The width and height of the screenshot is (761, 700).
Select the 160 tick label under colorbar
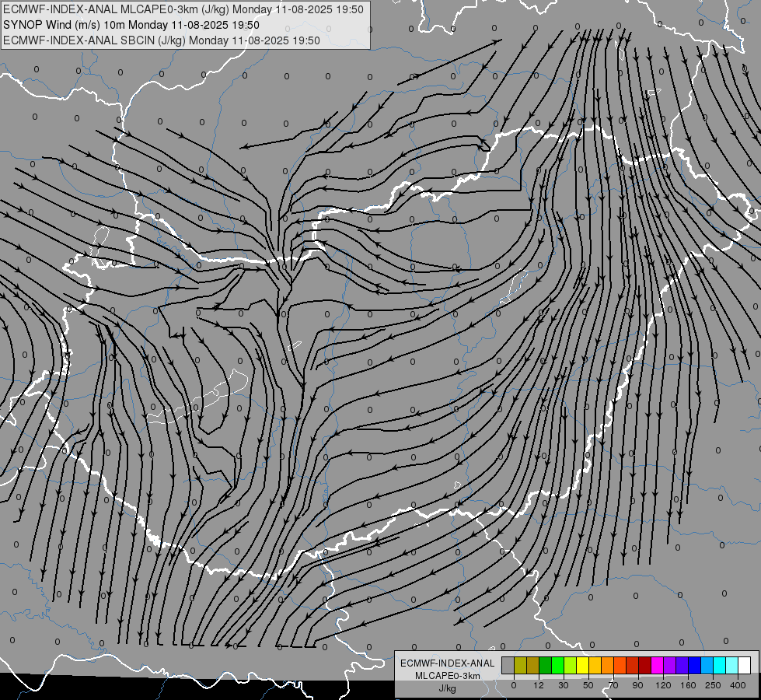coord(688,686)
